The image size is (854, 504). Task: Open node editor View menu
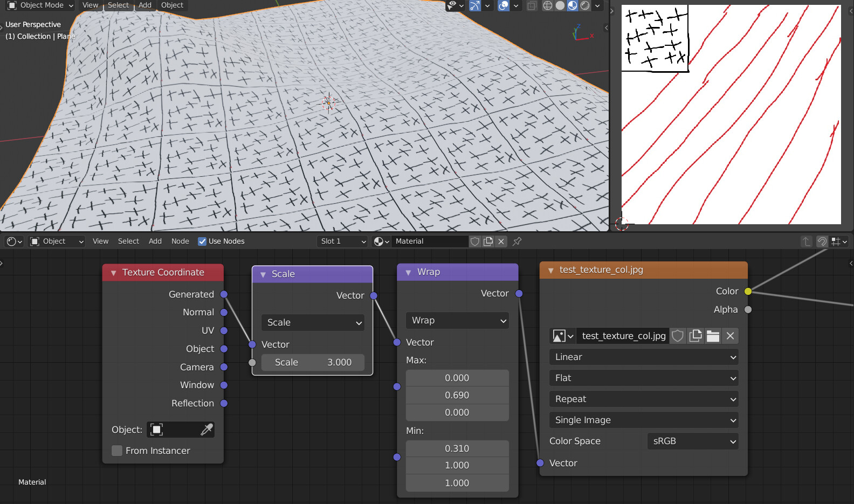(100, 241)
